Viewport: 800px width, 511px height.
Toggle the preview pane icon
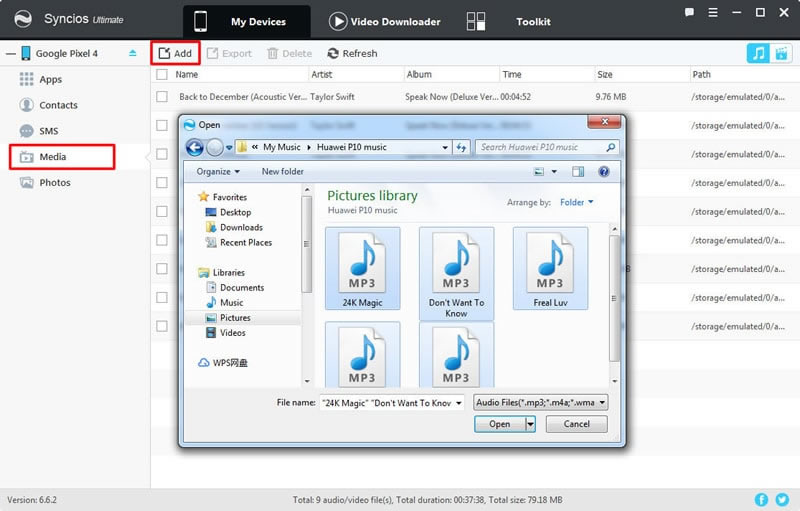[x=578, y=172]
